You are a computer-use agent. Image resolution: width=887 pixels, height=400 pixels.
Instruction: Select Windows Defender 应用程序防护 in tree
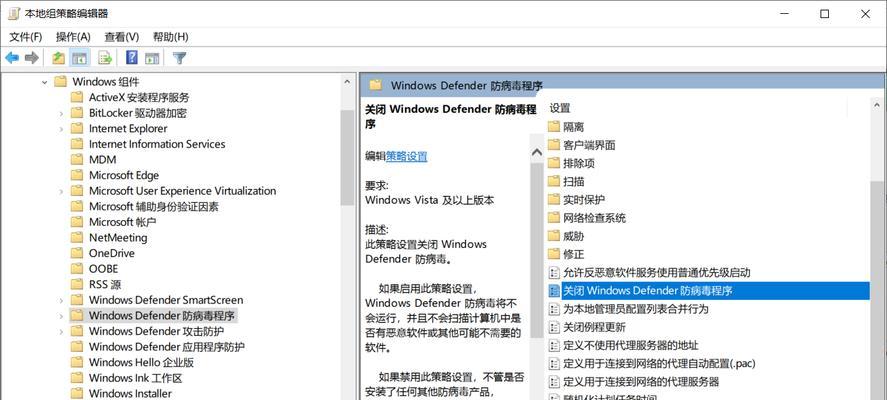[166, 347]
